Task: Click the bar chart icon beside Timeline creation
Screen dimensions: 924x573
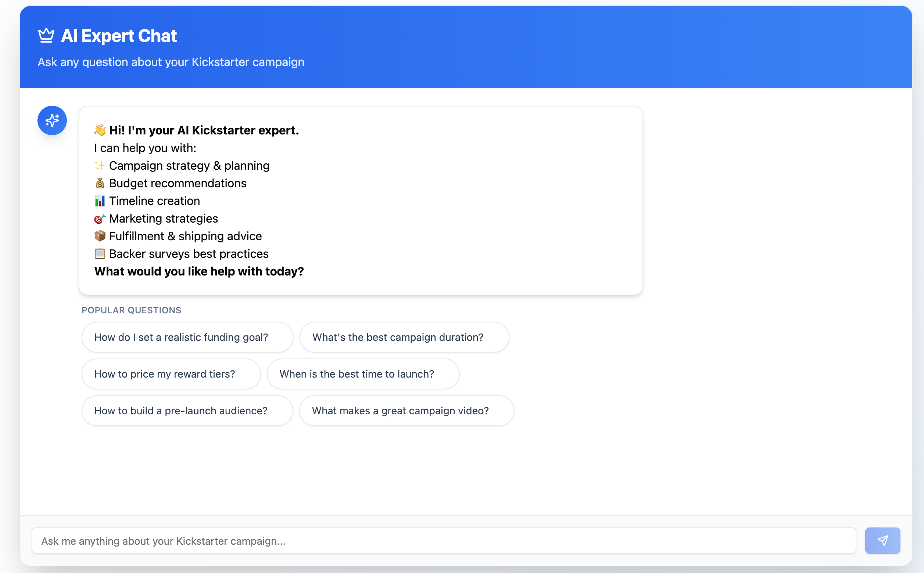Action: click(100, 201)
